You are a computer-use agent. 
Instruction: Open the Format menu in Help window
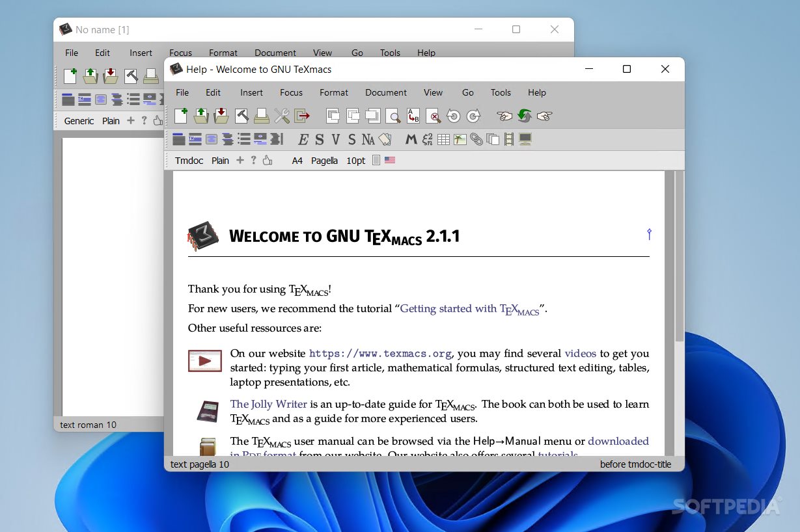click(x=334, y=92)
